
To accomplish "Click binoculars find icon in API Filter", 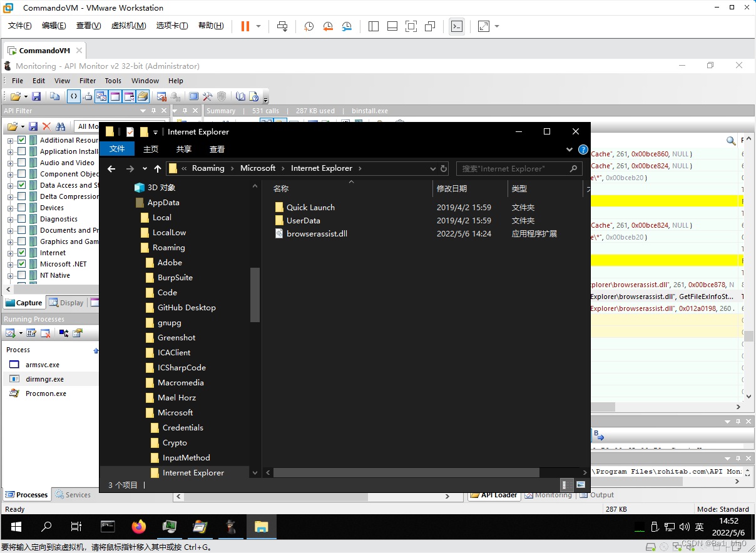I will point(61,126).
